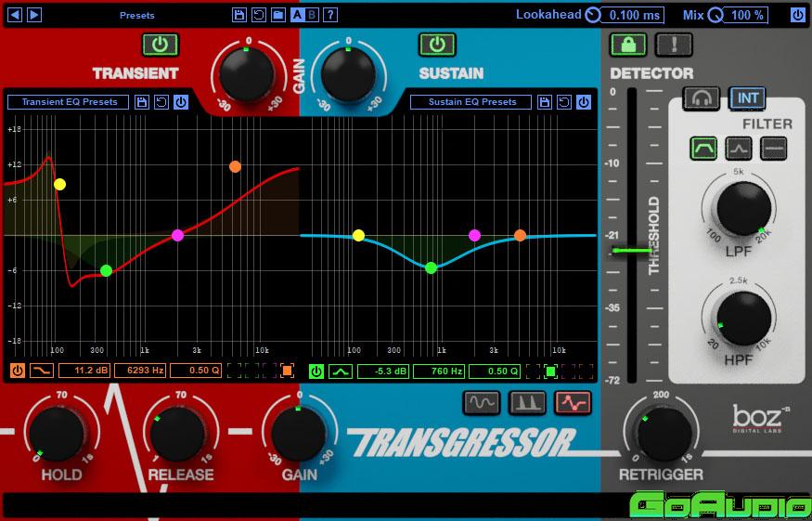Click the green 0.50 Q field
Screen dimensions: 812x521
pos(495,371)
